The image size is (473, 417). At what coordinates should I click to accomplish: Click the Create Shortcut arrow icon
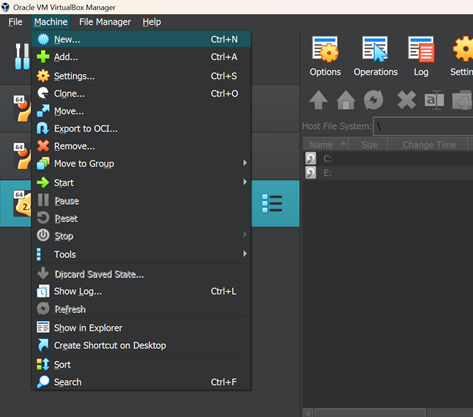click(43, 345)
